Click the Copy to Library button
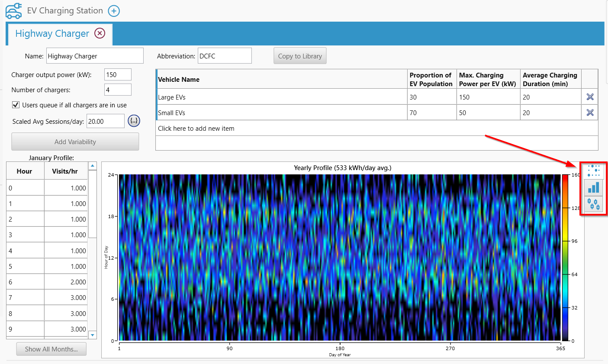 coord(300,55)
